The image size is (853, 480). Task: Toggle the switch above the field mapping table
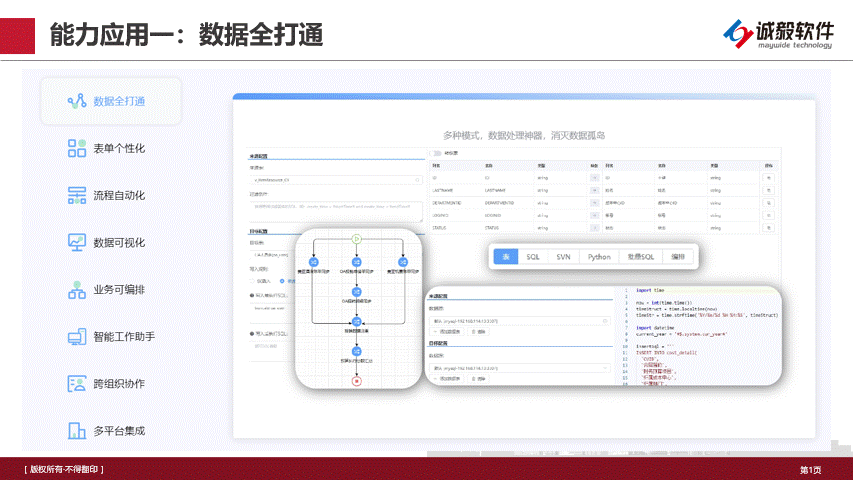[x=436, y=154]
